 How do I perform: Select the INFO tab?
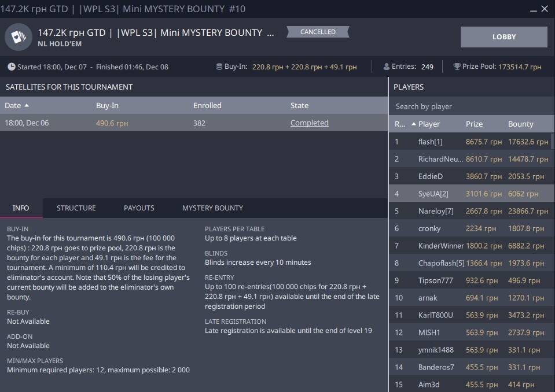pyautogui.click(x=21, y=208)
